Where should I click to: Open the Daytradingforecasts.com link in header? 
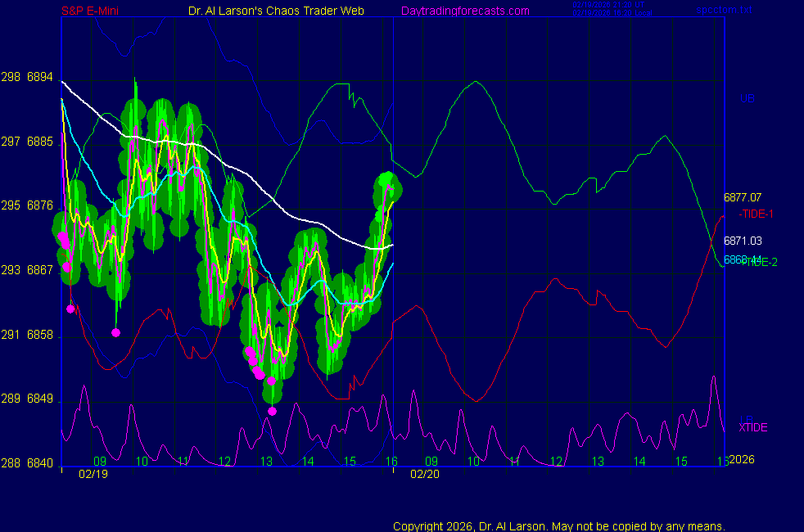click(x=465, y=11)
